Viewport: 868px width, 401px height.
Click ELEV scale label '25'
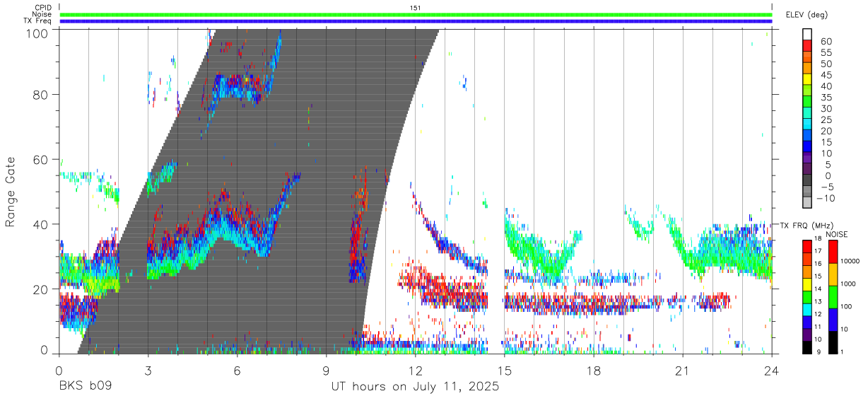click(826, 120)
